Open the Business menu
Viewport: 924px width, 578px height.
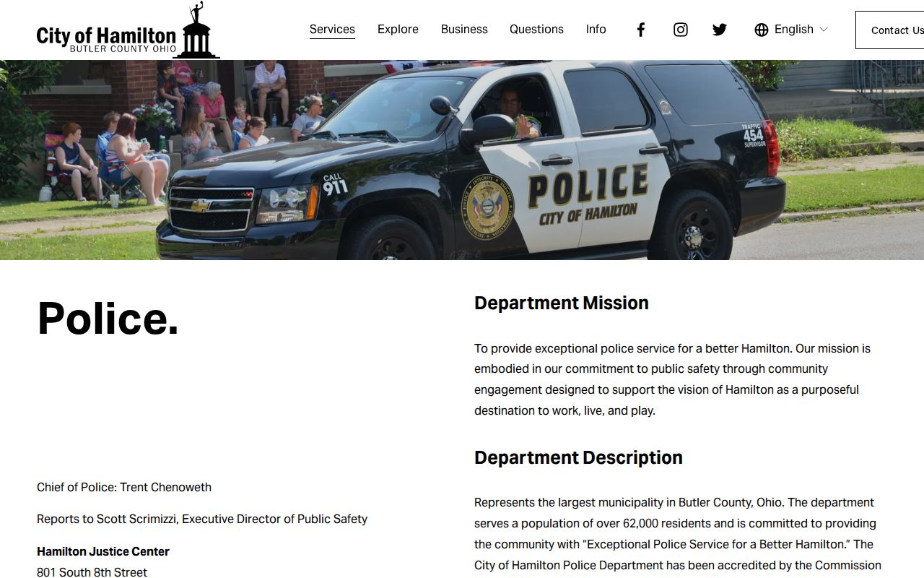pos(464,30)
